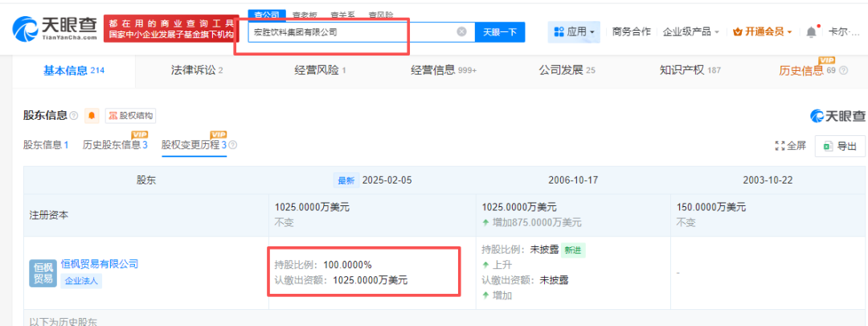Open the 应用 dropdown menu

click(x=574, y=32)
